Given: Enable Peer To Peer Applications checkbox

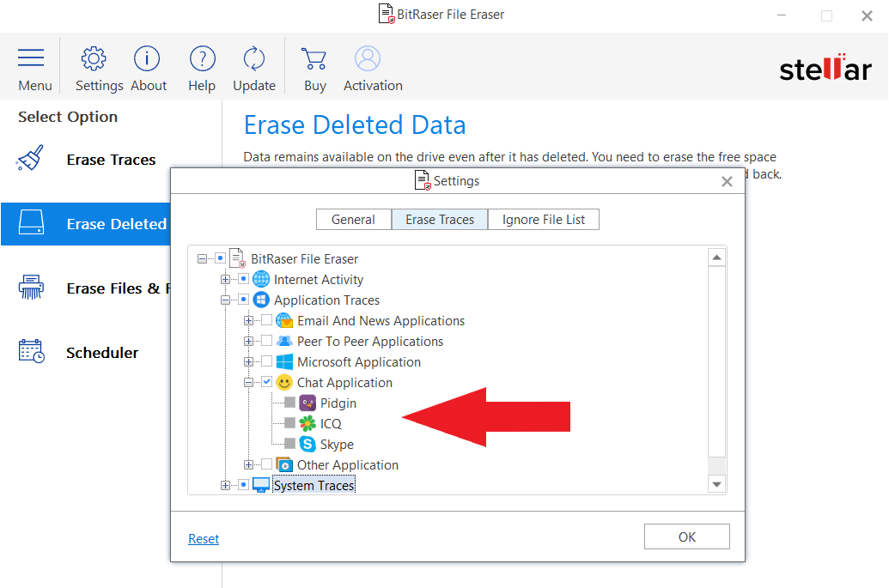Looking at the screenshot, I should (266, 341).
